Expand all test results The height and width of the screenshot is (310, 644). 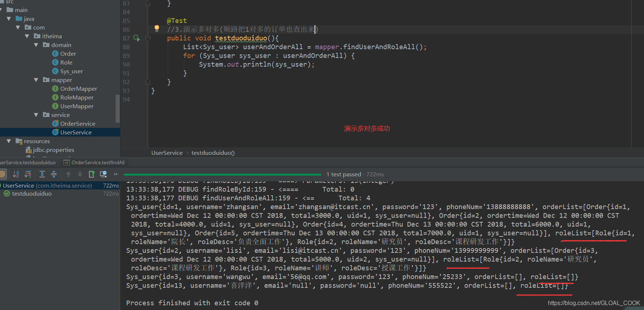(x=42, y=174)
